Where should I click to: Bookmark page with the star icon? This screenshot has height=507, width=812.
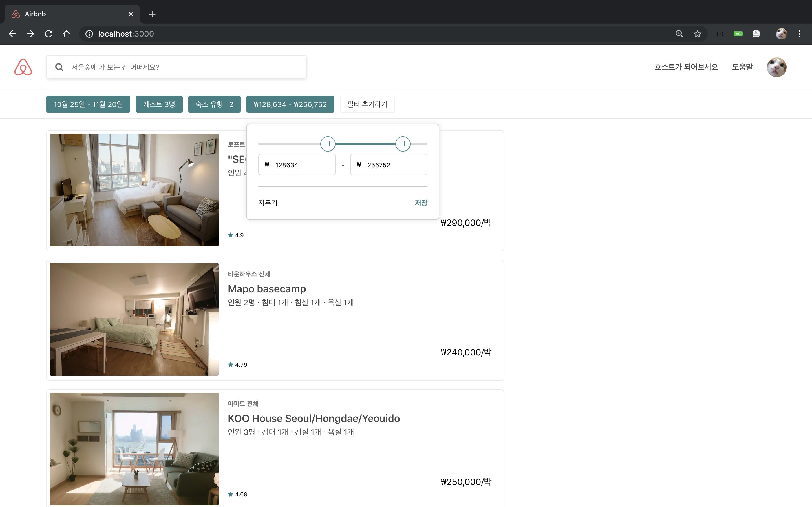tap(698, 34)
